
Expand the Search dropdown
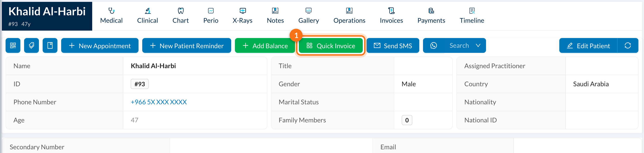tap(465, 45)
